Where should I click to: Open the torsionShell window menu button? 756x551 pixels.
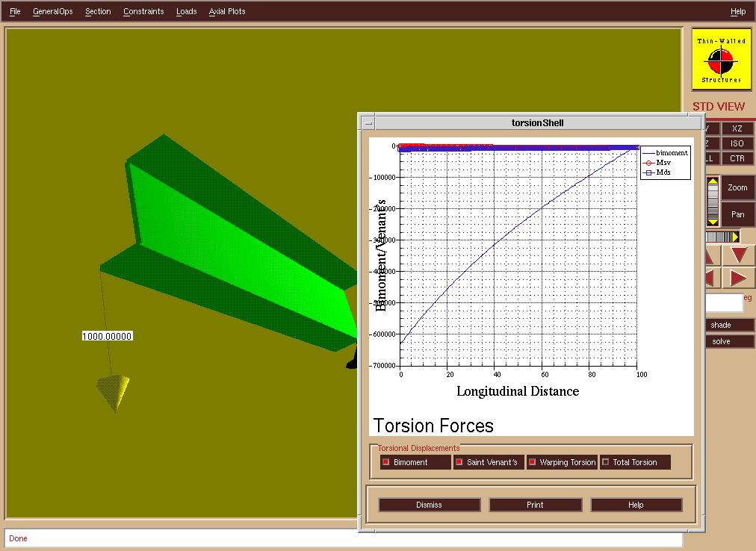point(368,123)
